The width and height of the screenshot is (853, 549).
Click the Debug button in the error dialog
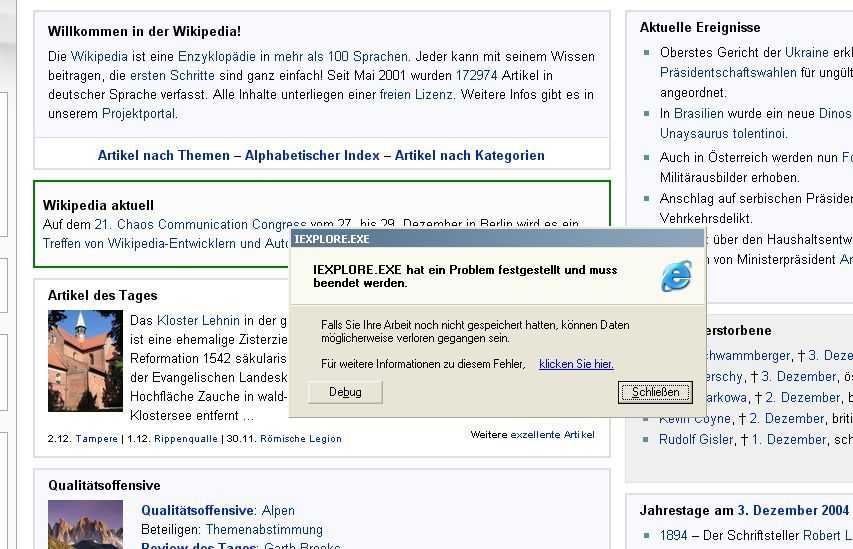345,392
